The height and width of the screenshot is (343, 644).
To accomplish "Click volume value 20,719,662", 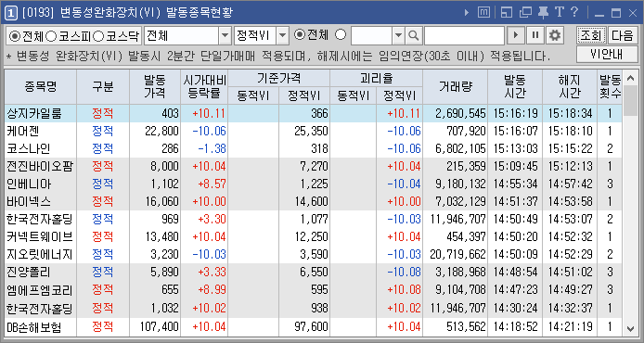I will coord(457,254).
